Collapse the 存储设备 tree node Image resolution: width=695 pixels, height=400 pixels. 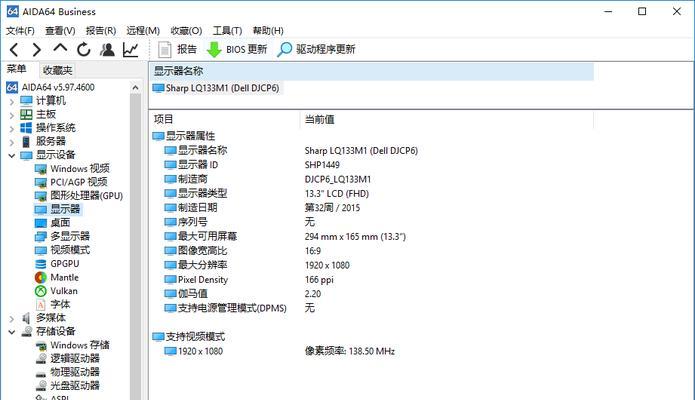coord(12,332)
